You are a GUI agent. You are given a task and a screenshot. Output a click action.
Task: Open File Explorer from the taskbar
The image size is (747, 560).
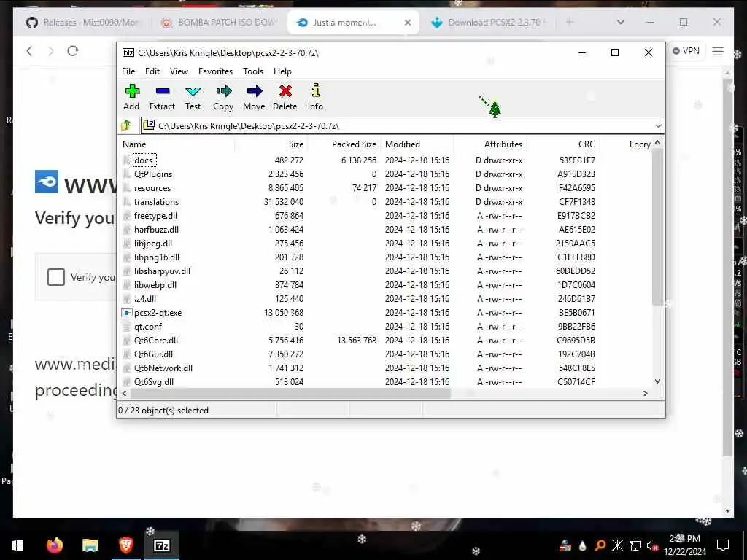pos(90,545)
